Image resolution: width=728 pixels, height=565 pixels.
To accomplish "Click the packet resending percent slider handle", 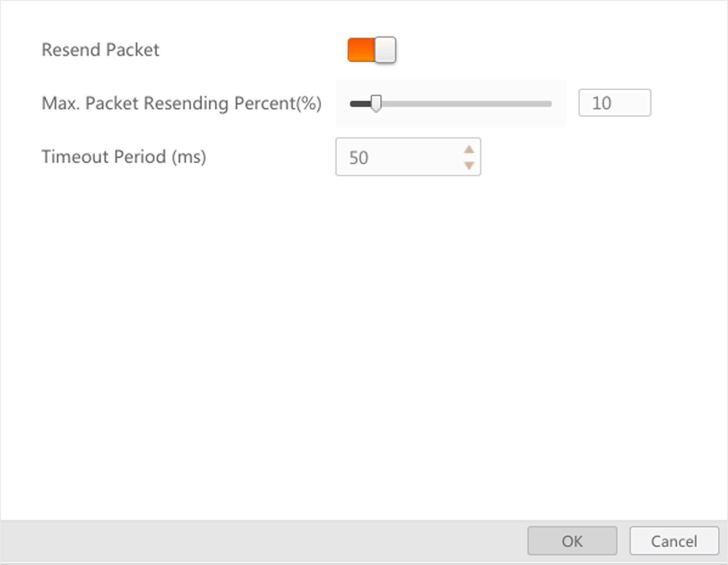I will (x=376, y=103).
